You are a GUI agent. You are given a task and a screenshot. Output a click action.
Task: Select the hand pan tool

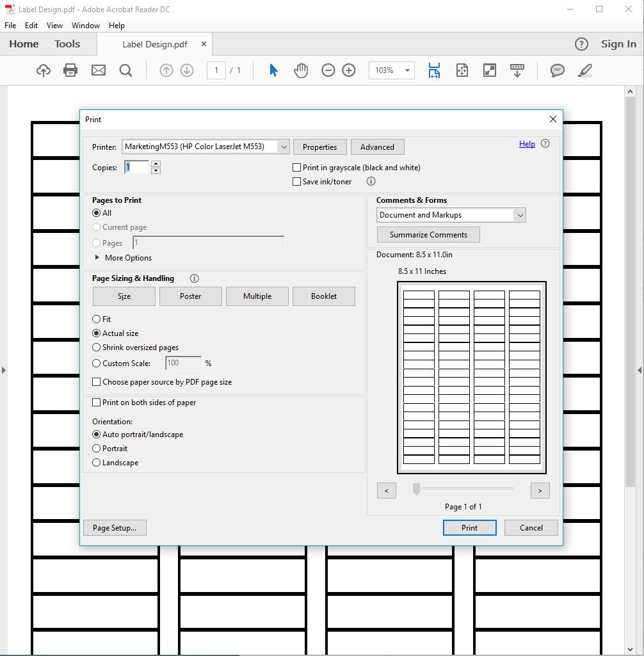(301, 70)
